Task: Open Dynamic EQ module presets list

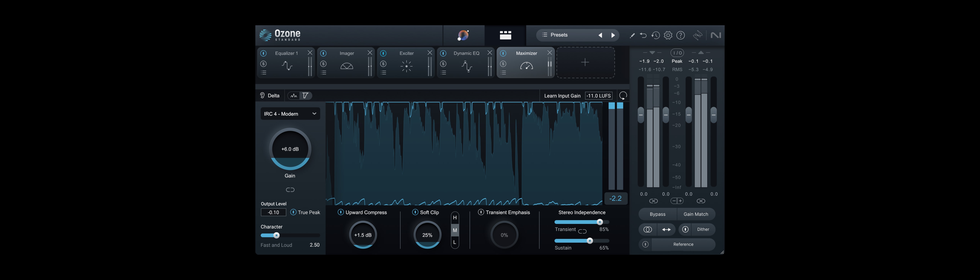Action: (443, 73)
